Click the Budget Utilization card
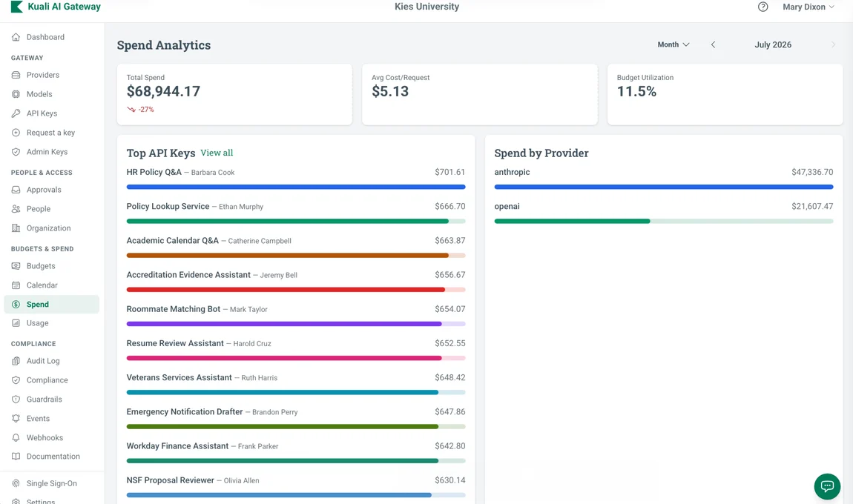The height and width of the screenshot is (504, 853). tap(725, 95)
